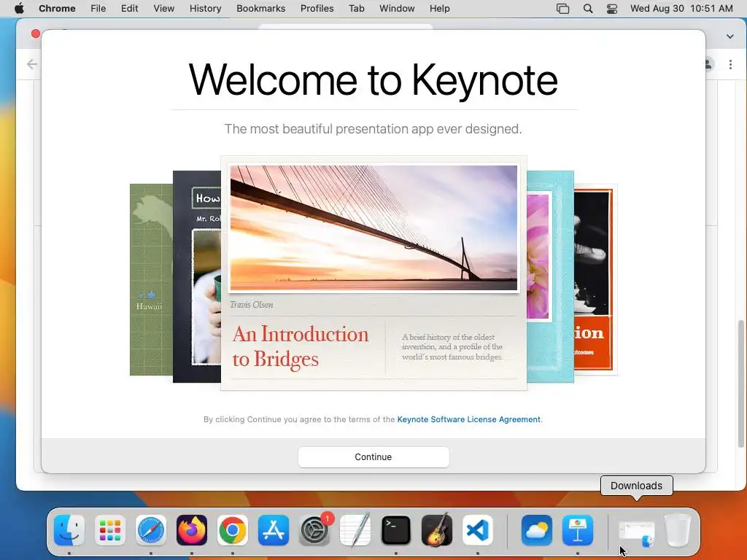This screenshot has height=560, width=747.
Task: Open the History menu
Action: pos(205,8)
